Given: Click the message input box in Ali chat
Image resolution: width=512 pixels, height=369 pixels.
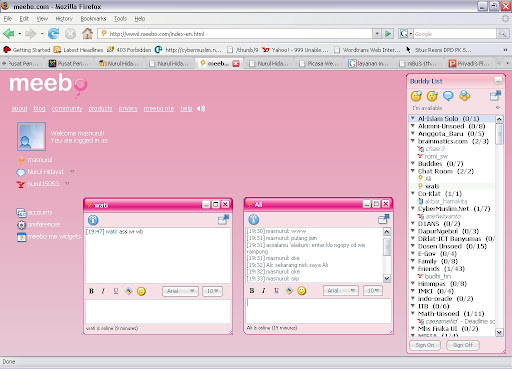Looking at the screenshot, I should pos(318,311).
